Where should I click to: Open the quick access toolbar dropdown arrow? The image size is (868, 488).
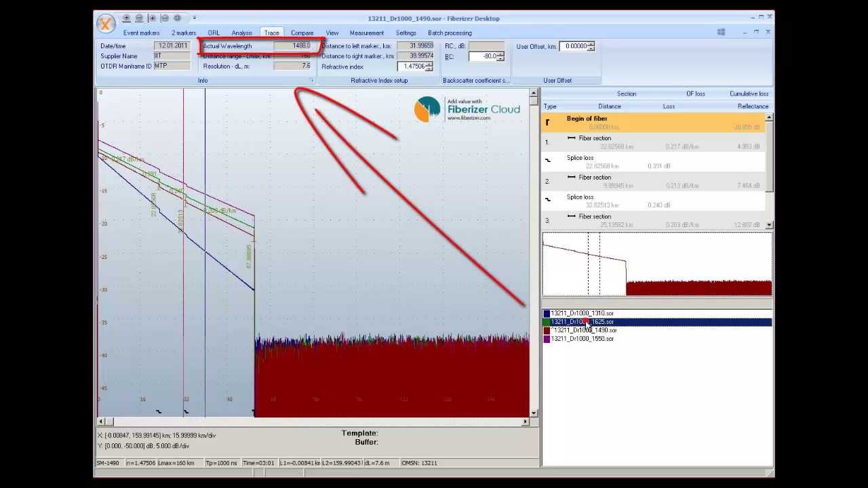point(194,18)
